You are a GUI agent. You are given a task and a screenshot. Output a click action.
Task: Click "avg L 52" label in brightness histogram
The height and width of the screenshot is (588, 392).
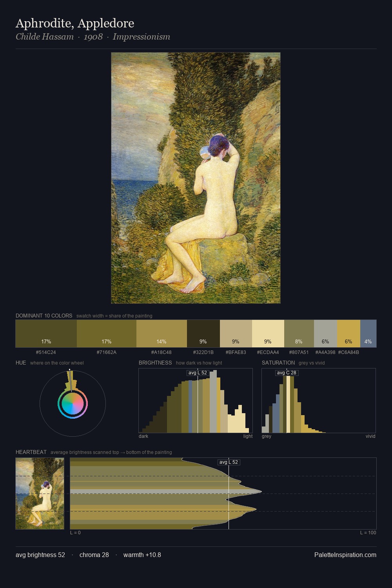coord(198,373)
